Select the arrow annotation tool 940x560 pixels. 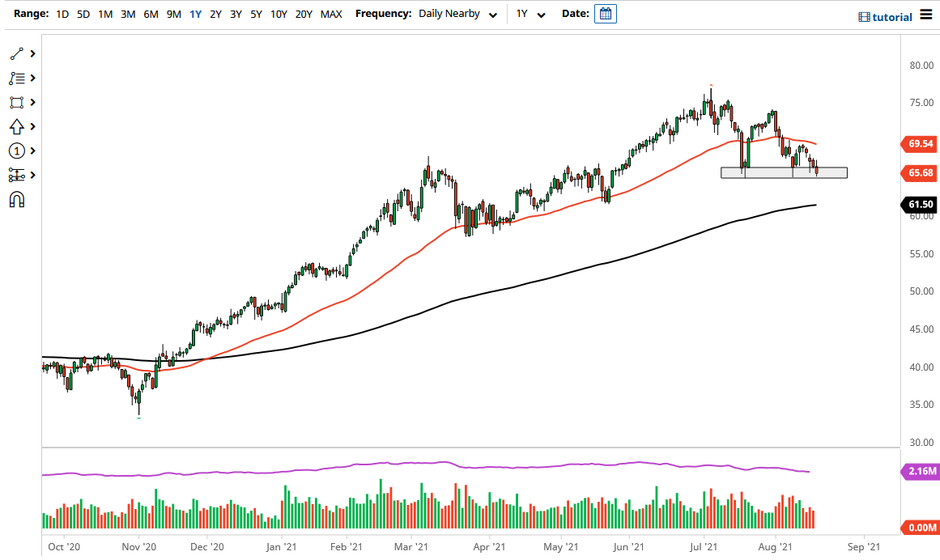[x=16, y=126]
